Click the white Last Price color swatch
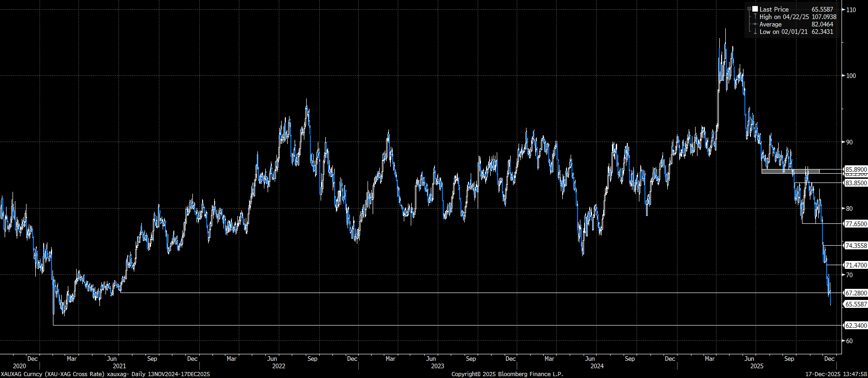The width and height of the screenshot is (868, 378). [755, 9]
